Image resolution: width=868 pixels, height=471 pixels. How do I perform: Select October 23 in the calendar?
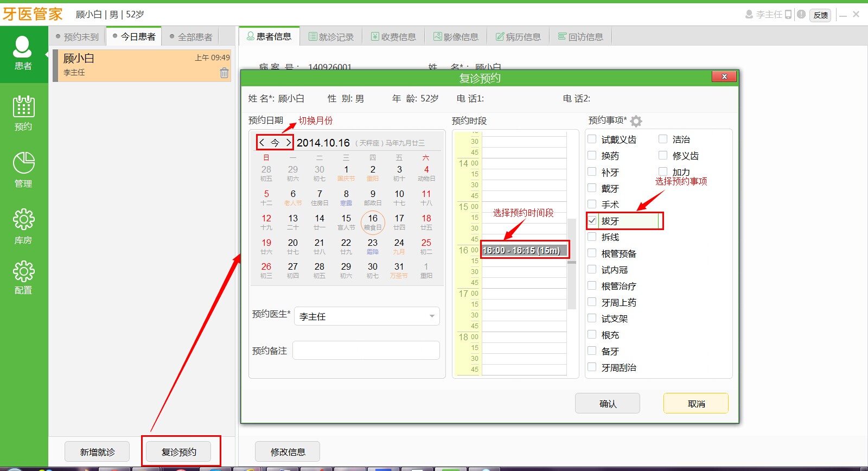373,246
